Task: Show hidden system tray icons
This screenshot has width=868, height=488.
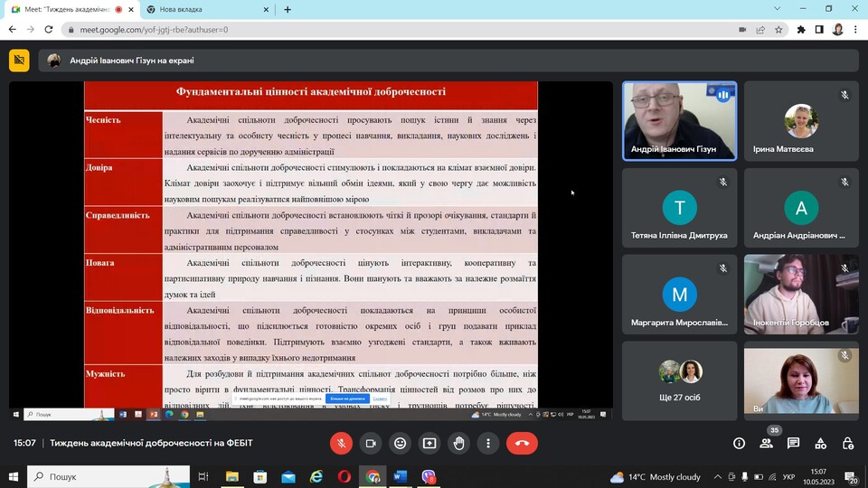Action: (717, 476)
